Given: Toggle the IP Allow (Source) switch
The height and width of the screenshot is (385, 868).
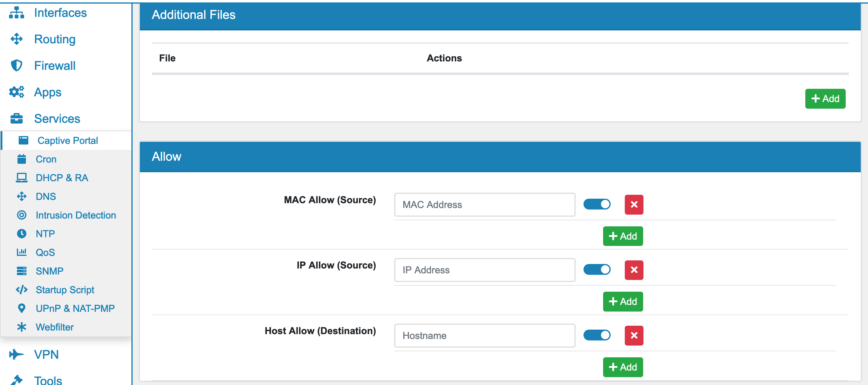Looking at the screenshot, I should point(597,270).
